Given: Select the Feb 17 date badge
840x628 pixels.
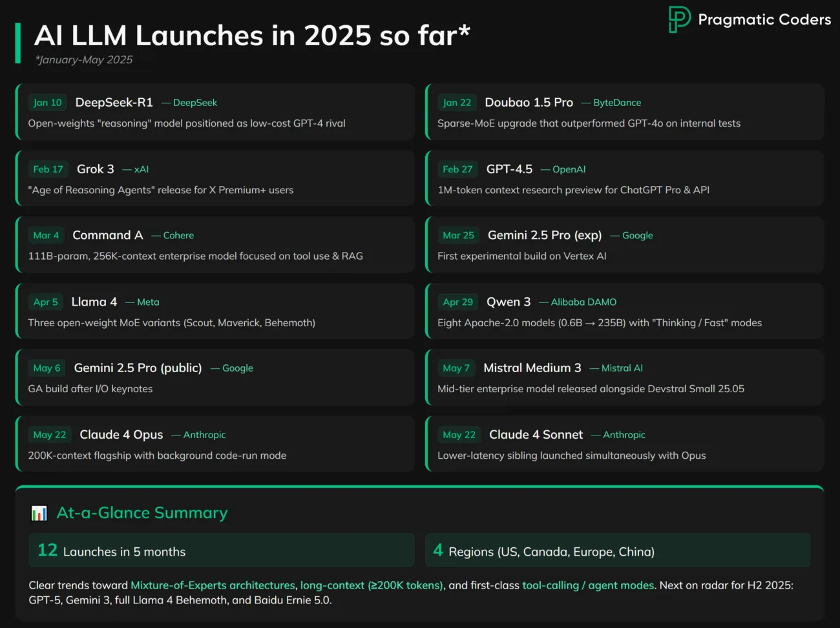Looking at the screenshot, I should click(x=48, y=169).
